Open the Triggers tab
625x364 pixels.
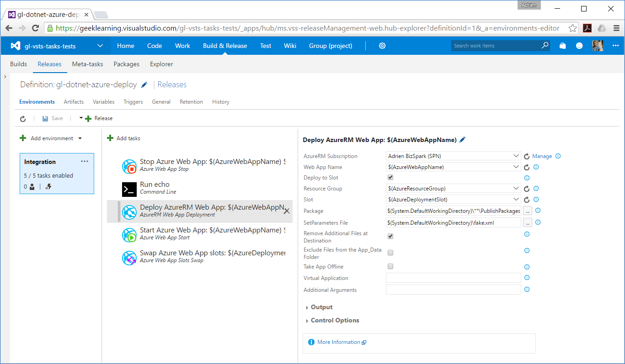[x=133, y=102]
